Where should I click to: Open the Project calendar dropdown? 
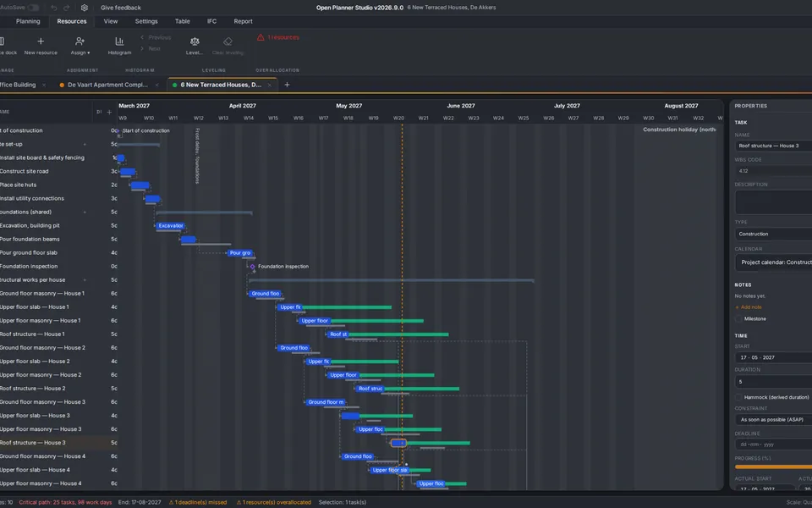(773, 262)
